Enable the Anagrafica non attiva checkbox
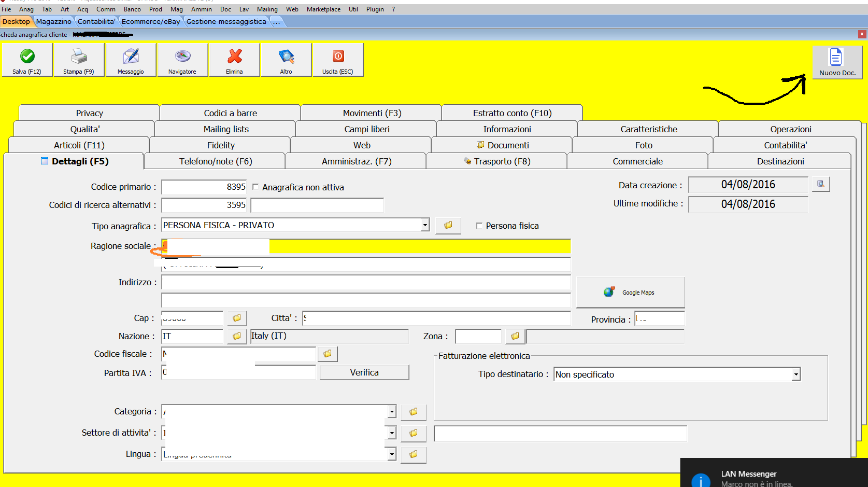The image size is (868, 487). coord(255,187)
